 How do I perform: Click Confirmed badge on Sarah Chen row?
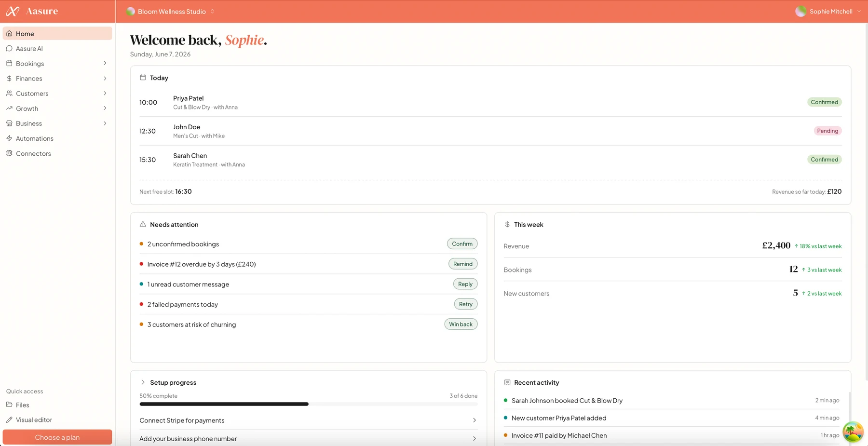coord(824,160)
